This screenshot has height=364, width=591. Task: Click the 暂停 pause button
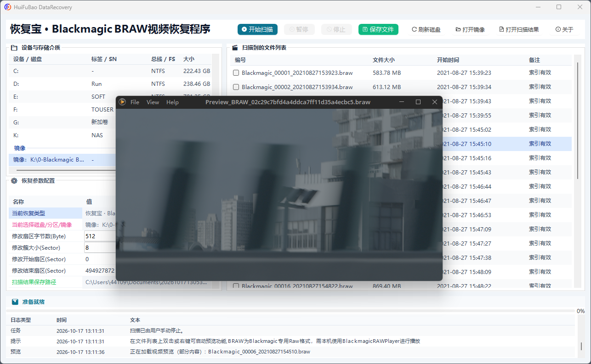(300, 29)
